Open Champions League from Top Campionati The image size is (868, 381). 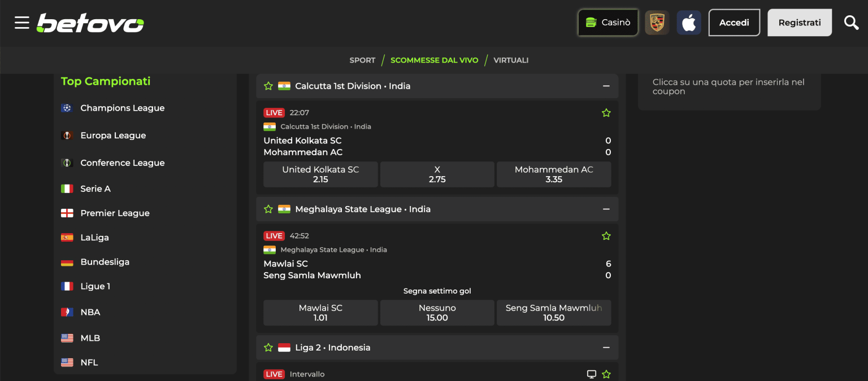(x=123, y=108)
